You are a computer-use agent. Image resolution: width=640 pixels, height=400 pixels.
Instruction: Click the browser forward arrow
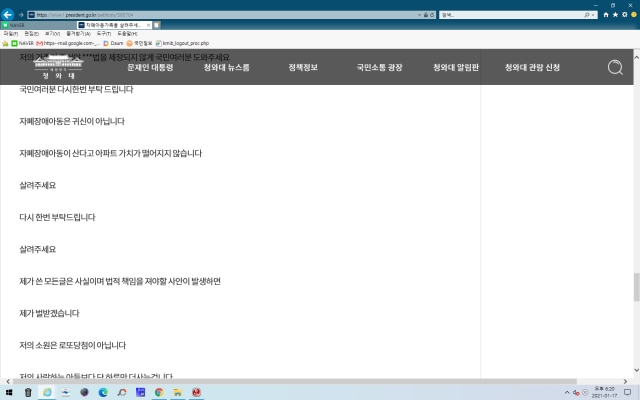[21, 15]
